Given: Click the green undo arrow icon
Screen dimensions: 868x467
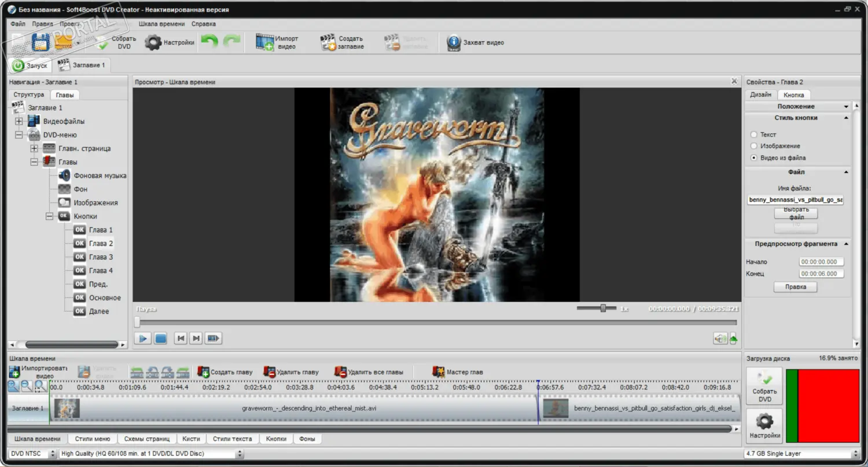Looking at the screenshot, I should point(209,42).
